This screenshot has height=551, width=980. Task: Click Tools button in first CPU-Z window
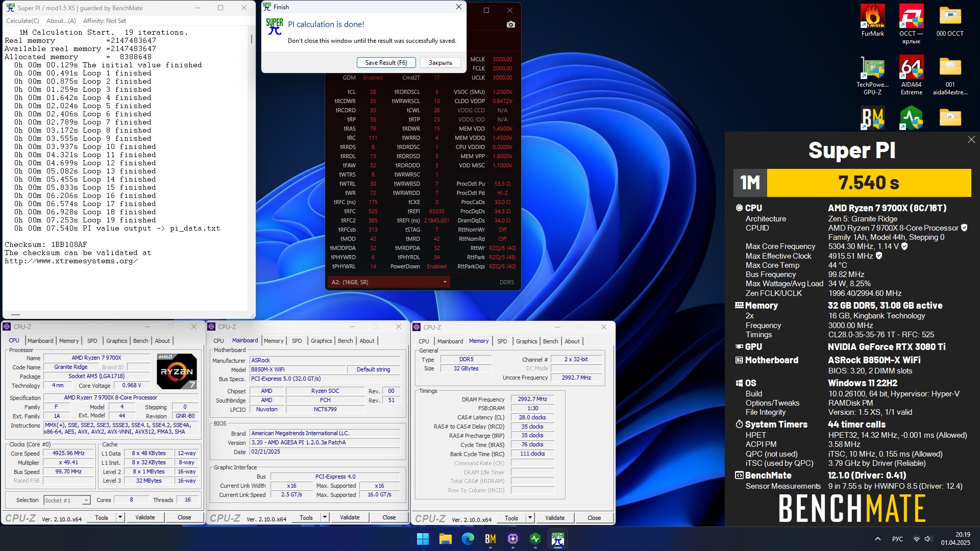click(x=102, y=517)
